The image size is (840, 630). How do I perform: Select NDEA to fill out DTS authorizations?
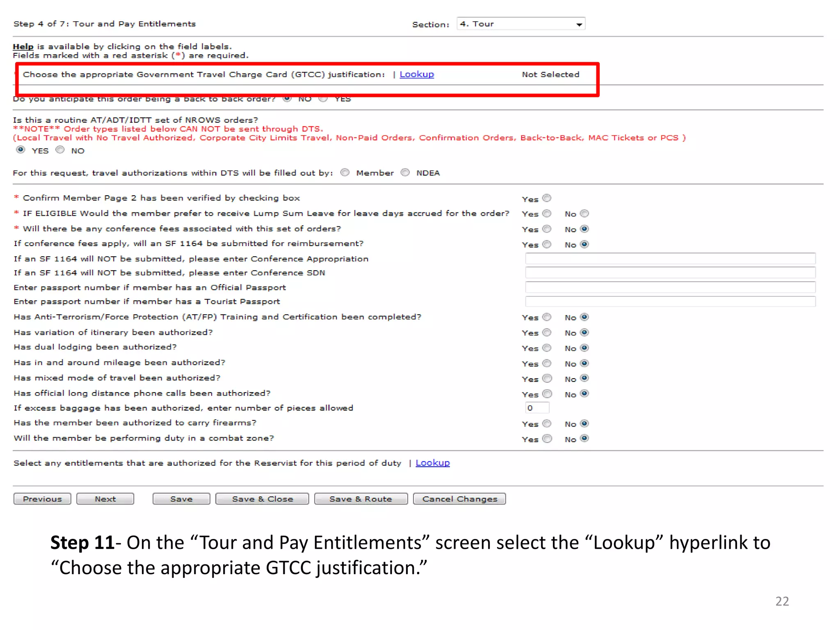tap(405, 172)
